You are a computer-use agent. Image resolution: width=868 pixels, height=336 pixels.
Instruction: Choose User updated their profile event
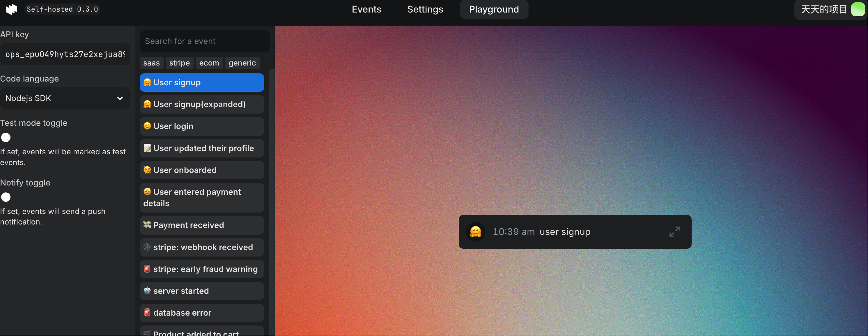[202, 148]
